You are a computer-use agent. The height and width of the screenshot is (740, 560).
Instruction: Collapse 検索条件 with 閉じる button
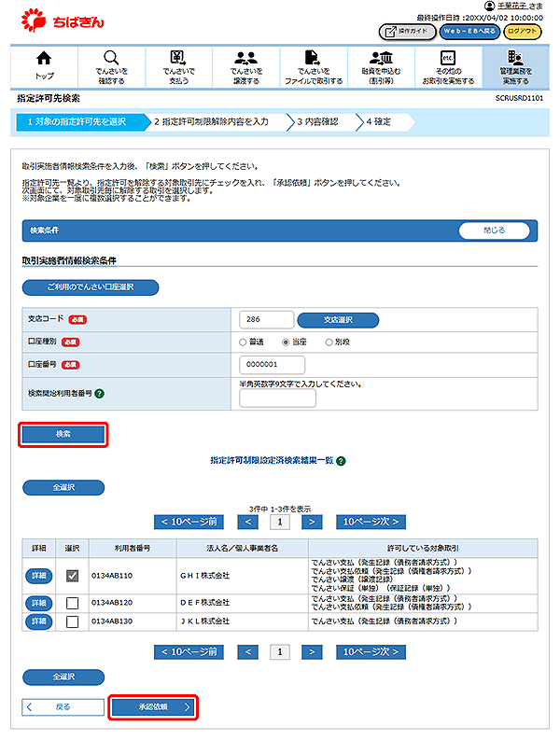coord(494,230)
